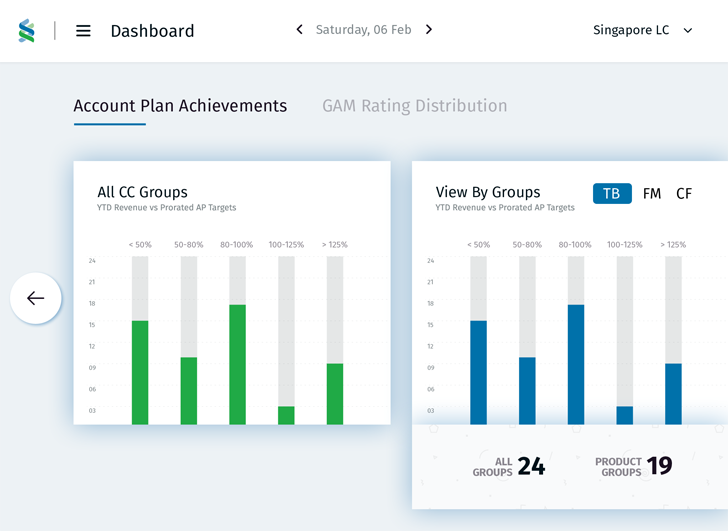Open the hamburger menu
Viewport: 728px width, 531px height.
coord(83,31)
